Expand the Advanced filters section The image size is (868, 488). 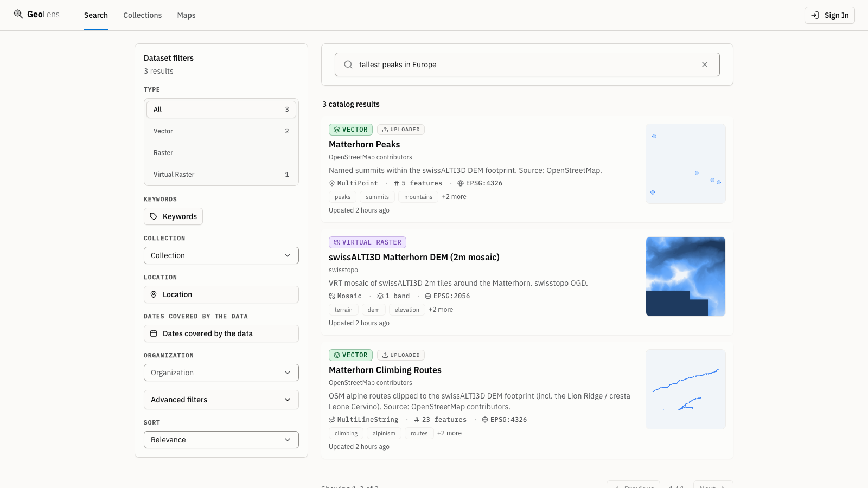[x=221, y=400]
